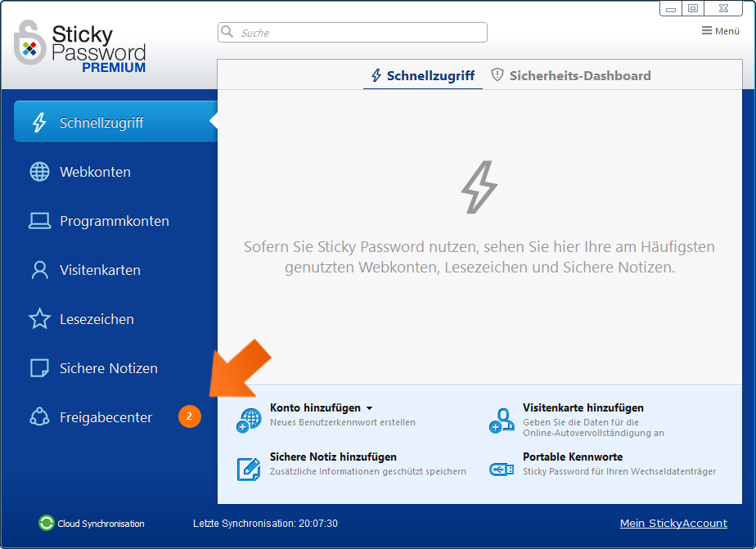Click the Programmkonten laptop icon

pos(39,221)
